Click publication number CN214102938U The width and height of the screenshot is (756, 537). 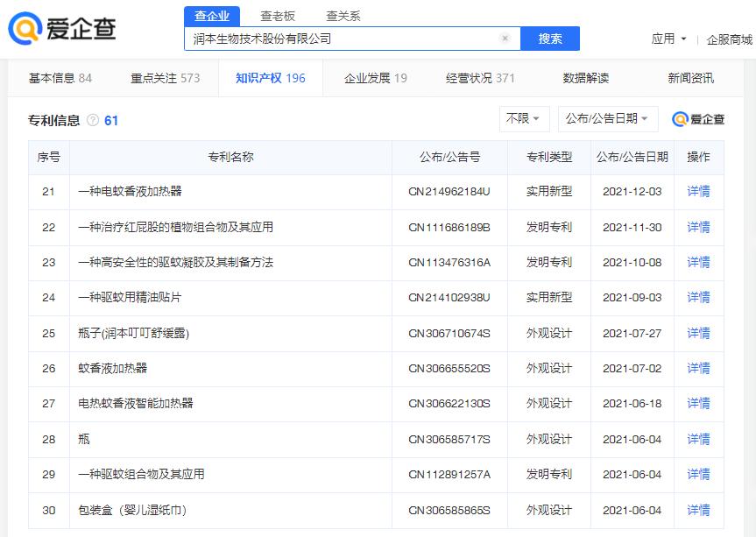[449, 298]
